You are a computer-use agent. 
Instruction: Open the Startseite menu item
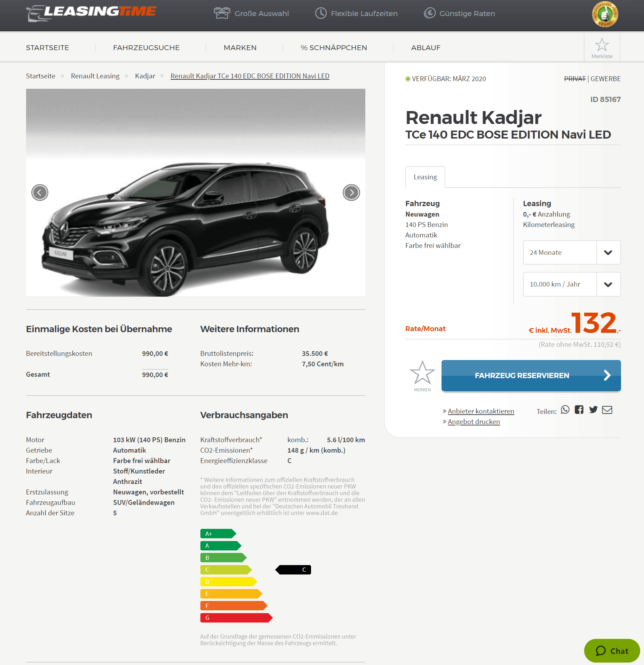pyautogui.click(x=47, y=48)
